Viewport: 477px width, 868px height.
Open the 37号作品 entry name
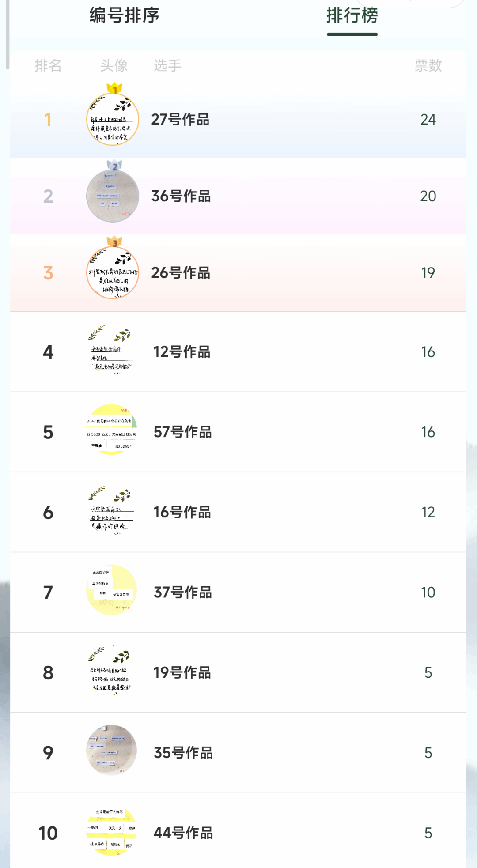click(183, 593)
